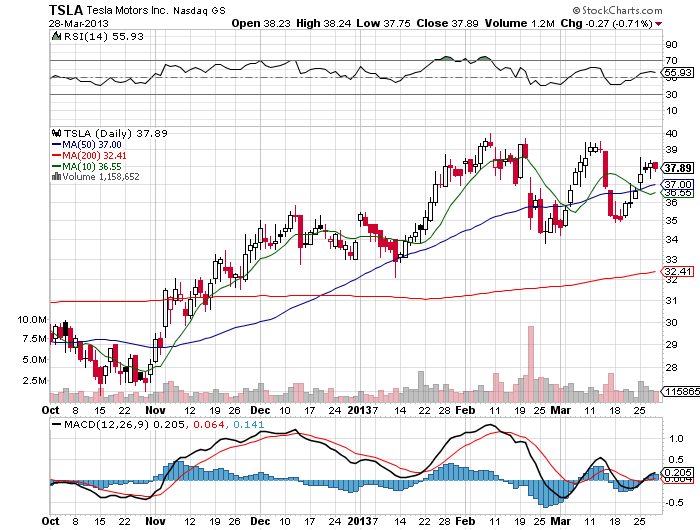Image resolution: width=700 pixels, height=530 pixels.
Task: Click the TSLA (Daily) 37.89 legend text
Action: (x=116, y=133)
